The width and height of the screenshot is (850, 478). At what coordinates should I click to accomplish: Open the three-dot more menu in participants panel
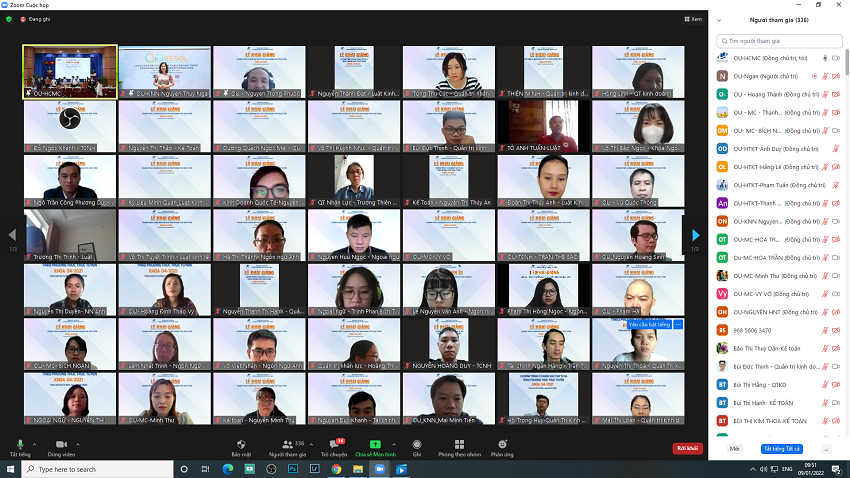(826, 449)
